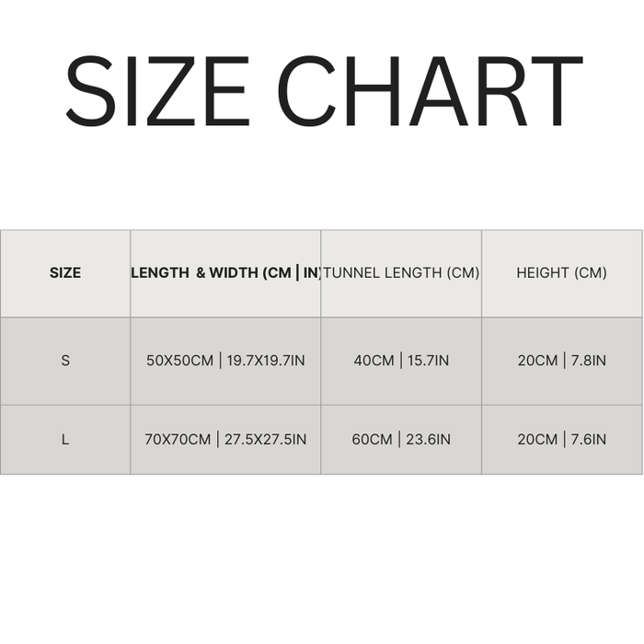Select the LENGTH & WIDTH column header

(x=225, y=273)
